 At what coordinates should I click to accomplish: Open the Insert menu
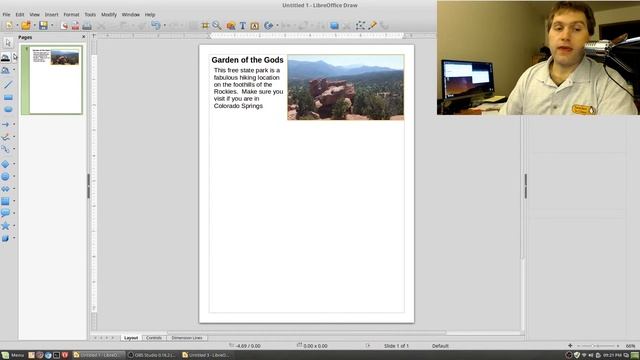pos(51,15)
